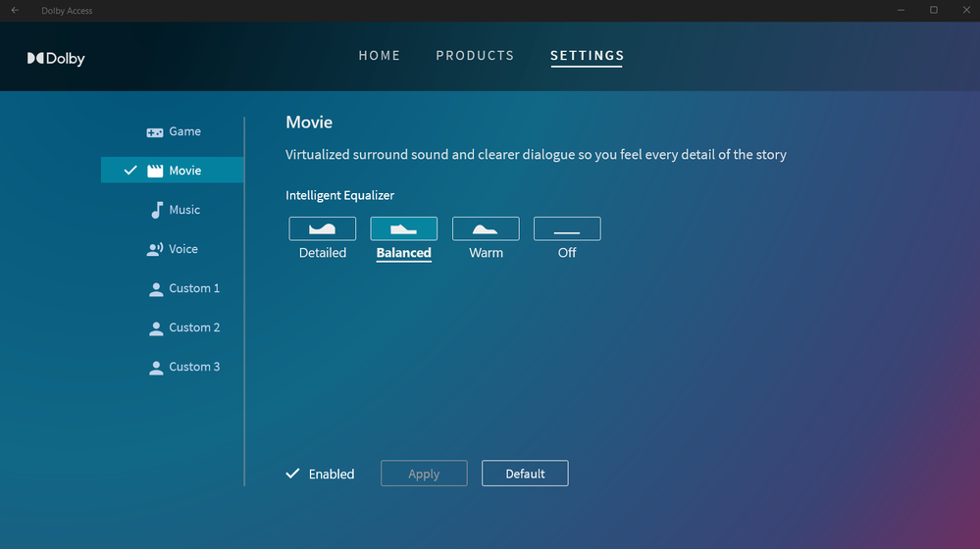Select the Detailed equalizer curve button

tap(323, 228)
